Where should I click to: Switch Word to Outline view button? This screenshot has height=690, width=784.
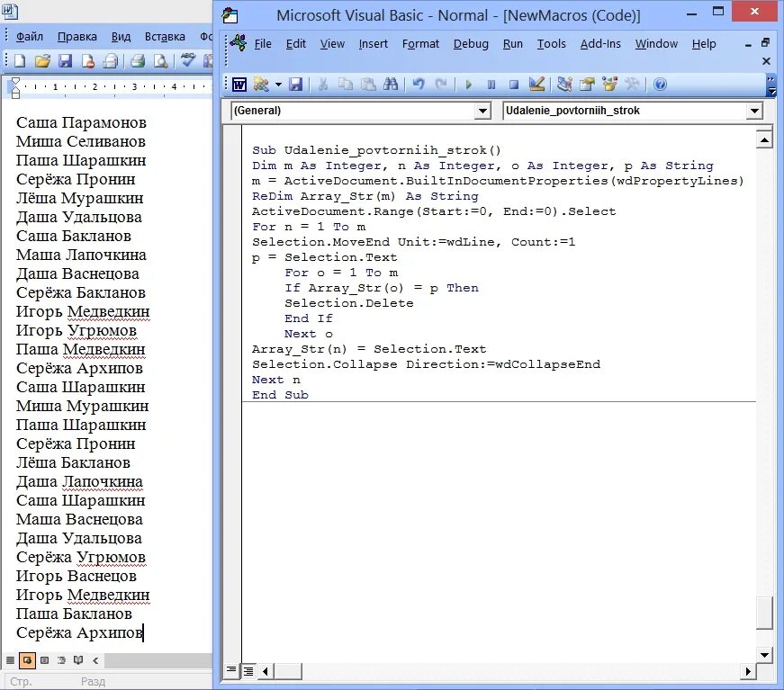[x=61, y=660]
